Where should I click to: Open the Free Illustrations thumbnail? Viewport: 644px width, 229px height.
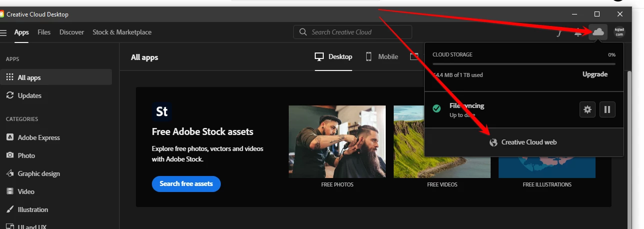(547, 167)
